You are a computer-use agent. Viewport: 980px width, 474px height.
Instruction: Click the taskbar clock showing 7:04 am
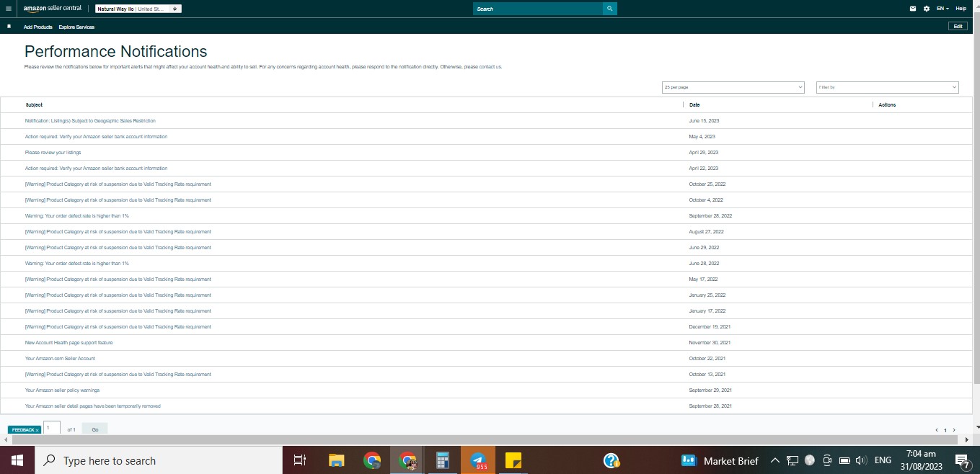click(921, 460)
